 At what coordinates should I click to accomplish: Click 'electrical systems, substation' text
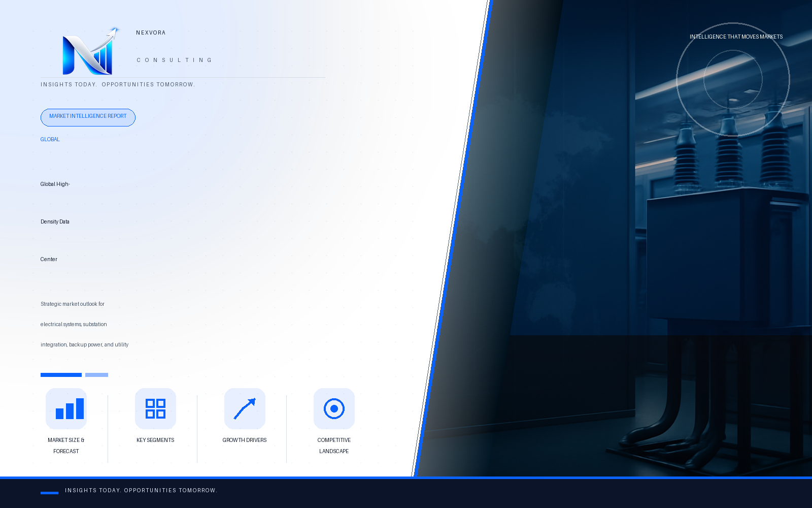[74, 324]
